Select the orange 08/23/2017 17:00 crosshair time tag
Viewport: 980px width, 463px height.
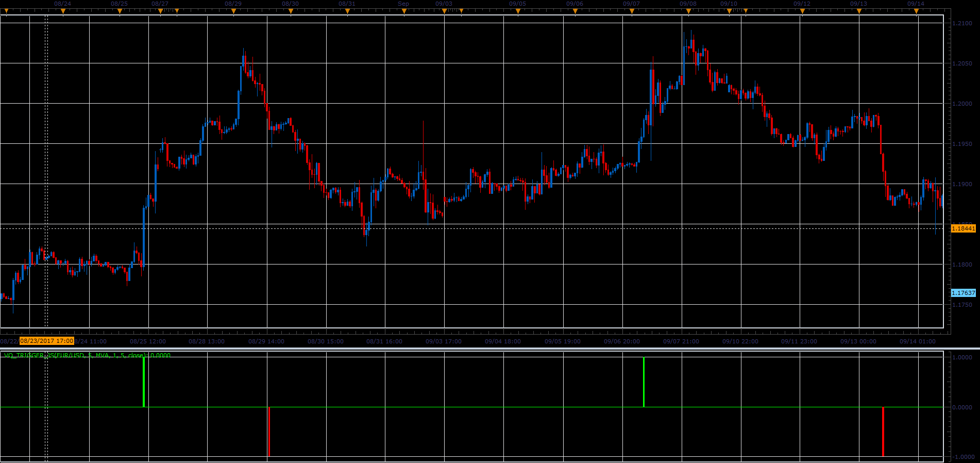tap(47, 341)
